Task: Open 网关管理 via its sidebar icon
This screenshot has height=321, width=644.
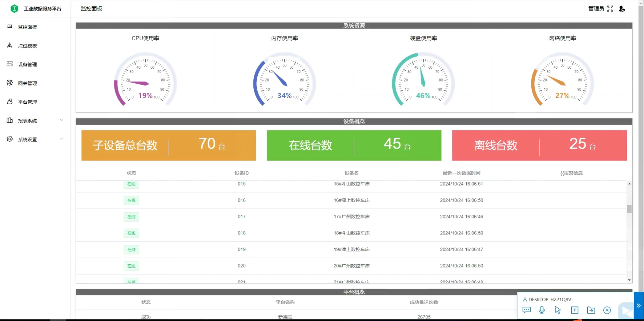Action: tap(10, 83)
